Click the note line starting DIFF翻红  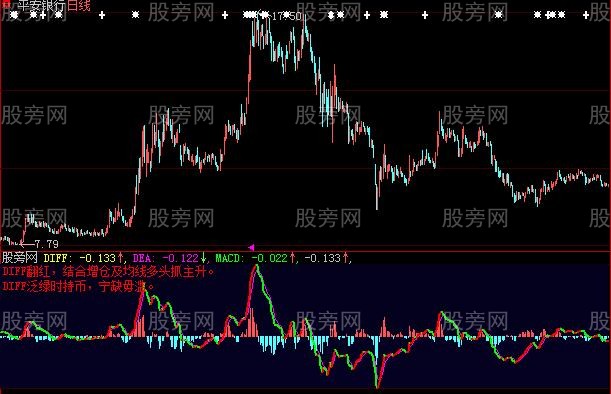click(108, 271)
